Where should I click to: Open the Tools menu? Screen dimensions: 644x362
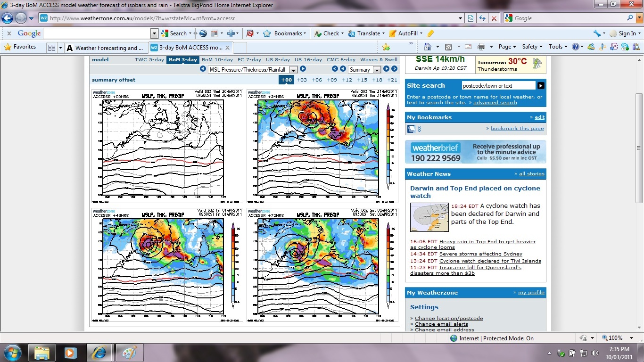558,47
